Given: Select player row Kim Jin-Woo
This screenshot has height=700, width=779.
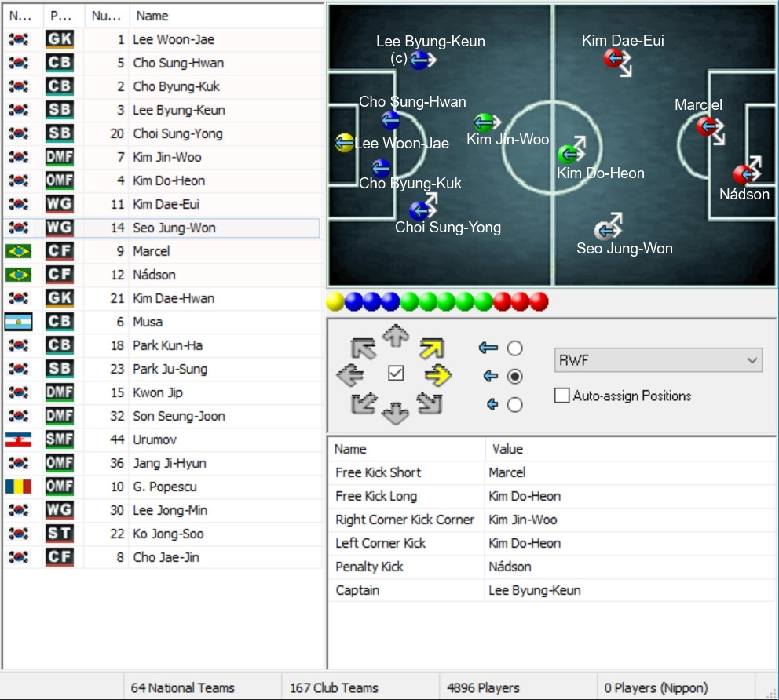Looking at the screenshot, I should point(162,157).
